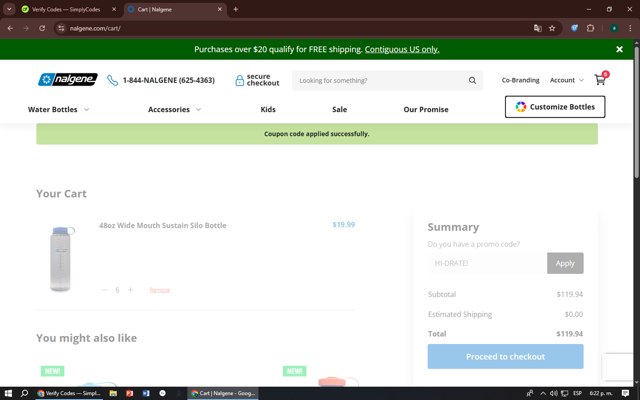Open Word from the taskbar
The image size is (640, 400).
coord(146,393)
